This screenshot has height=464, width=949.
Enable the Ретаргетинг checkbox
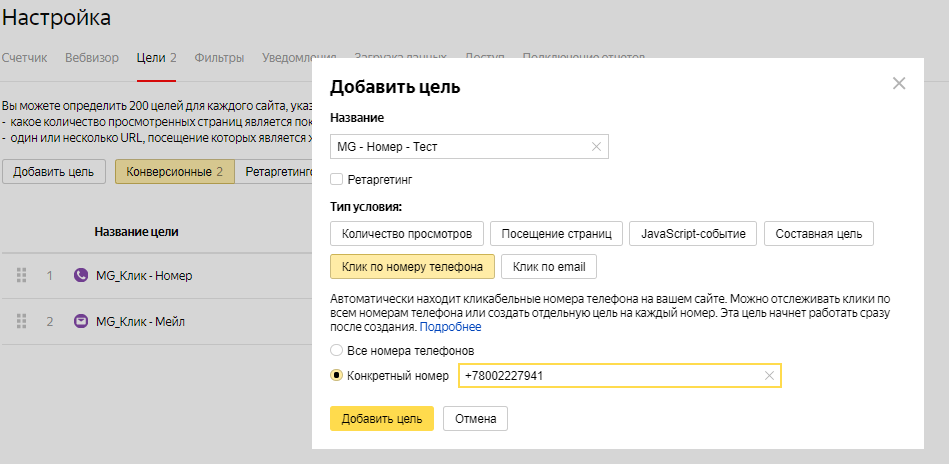click(x=337, y=180)
